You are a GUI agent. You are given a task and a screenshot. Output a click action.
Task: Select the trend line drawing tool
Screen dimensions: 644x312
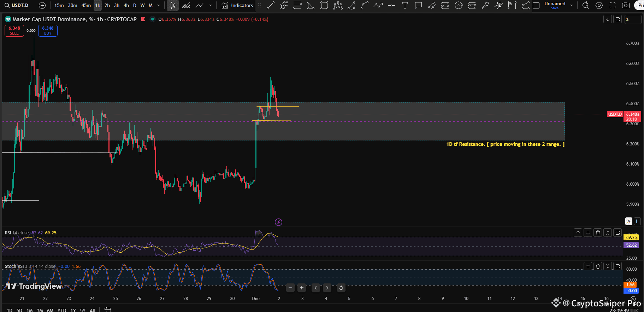click(271, 5)
